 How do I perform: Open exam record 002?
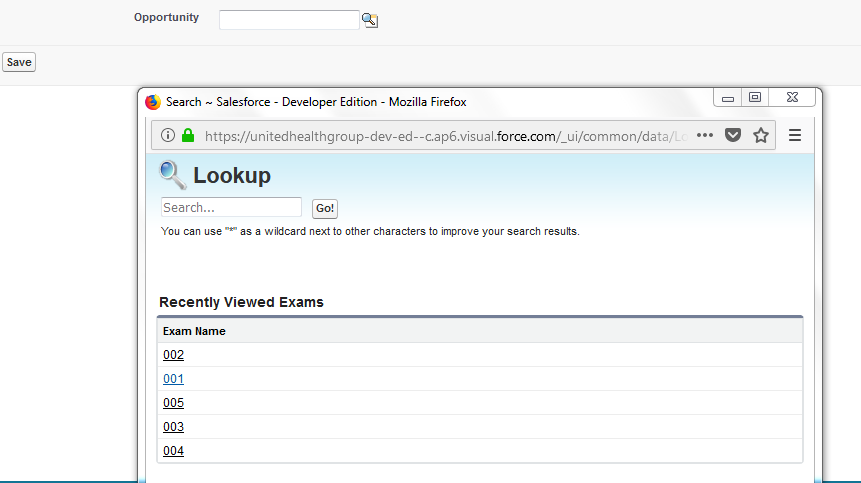coord(173,355)
